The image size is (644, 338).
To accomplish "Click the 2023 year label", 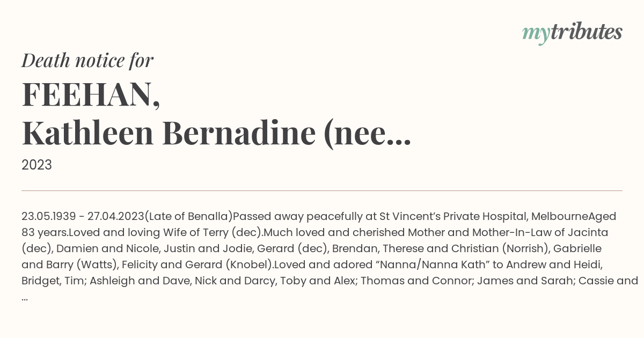I will (36, 165).
